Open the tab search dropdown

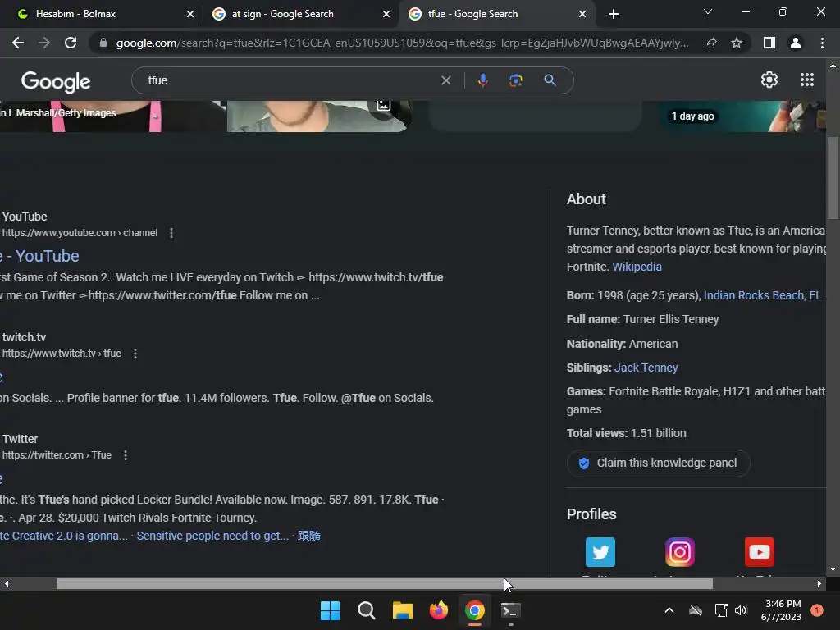pos(708,11)
